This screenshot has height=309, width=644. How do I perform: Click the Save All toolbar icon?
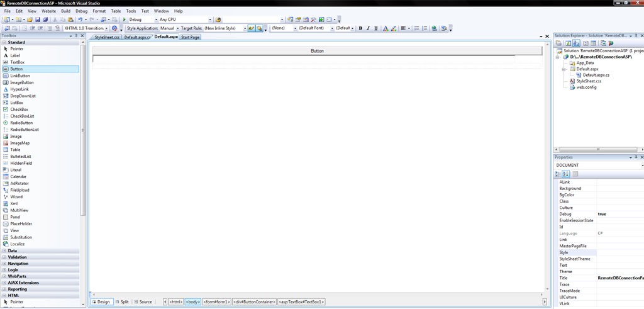[45, 20]
